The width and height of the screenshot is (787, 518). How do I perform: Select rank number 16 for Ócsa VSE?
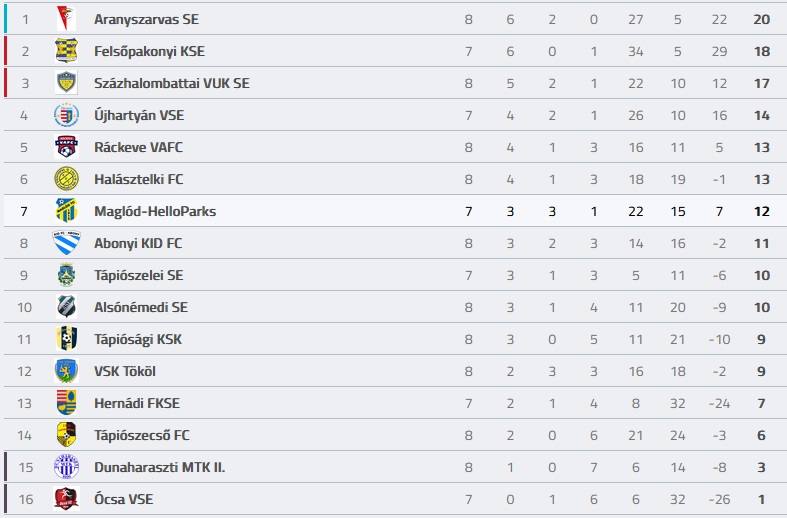(26, 499)
